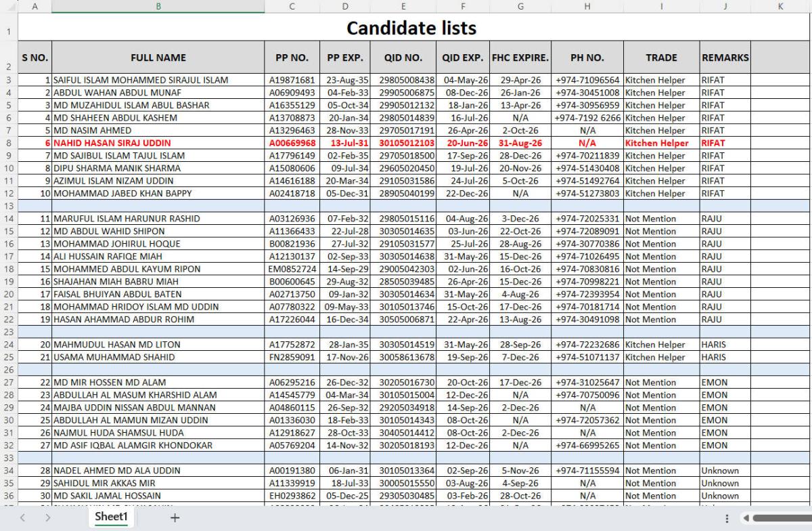Image resolution: width=812 pixels, height=531 pixels.
Task: Select column B header
Action: pos(158,6)
